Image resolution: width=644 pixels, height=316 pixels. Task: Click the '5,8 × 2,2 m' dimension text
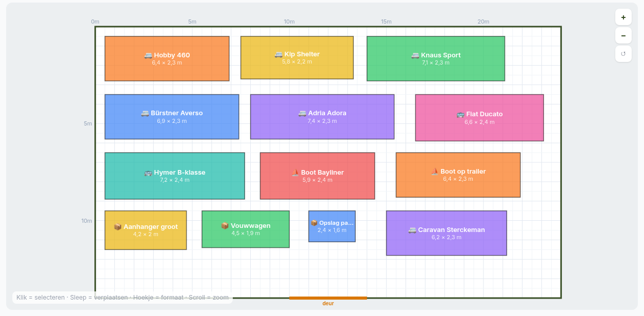[297, 61]
